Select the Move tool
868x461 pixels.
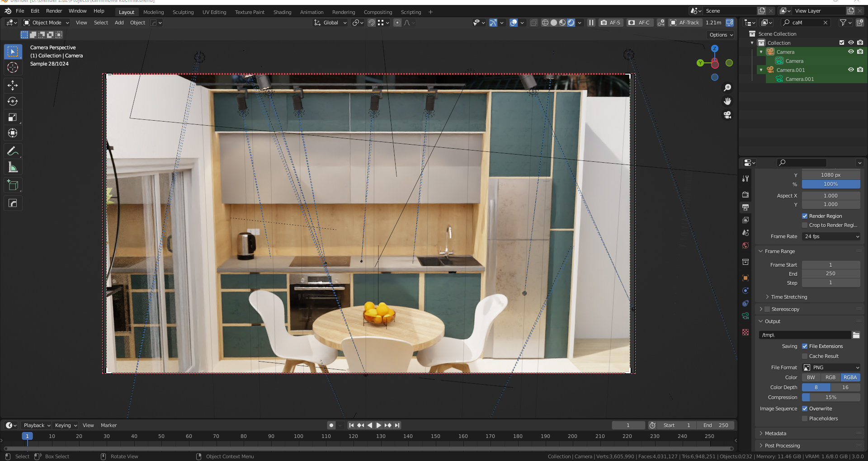(x=13, y=85)
